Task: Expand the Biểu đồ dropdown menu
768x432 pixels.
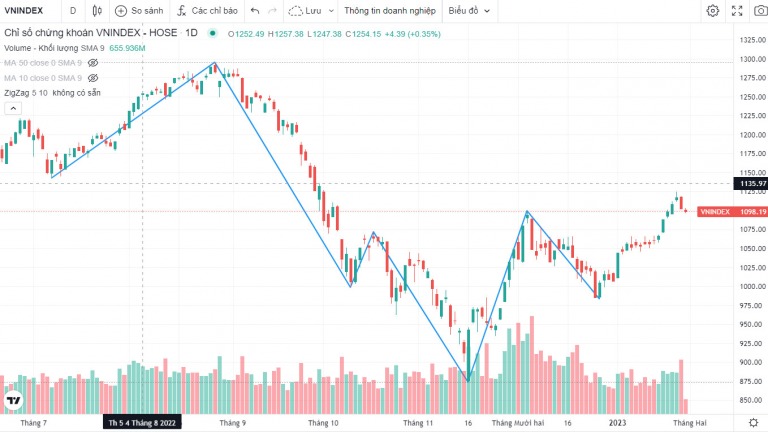Action: (469, 10)
